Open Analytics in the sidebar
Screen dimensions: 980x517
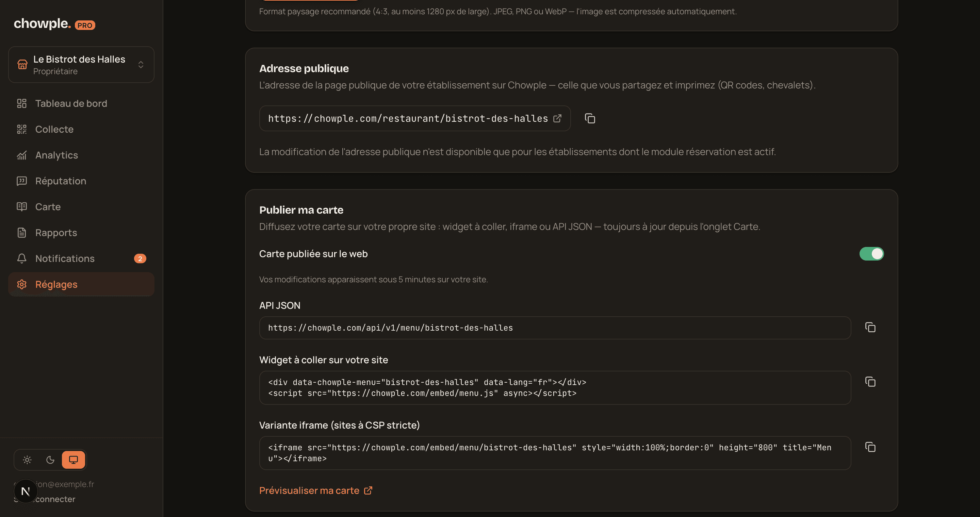click(x=81, y=155)
